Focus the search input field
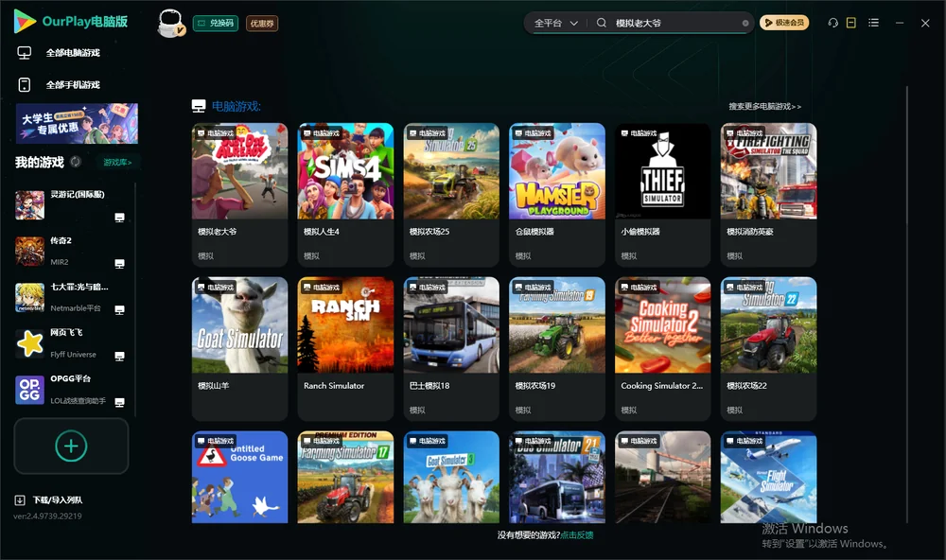Screen dimensions: 946x560 click(677, 23)
